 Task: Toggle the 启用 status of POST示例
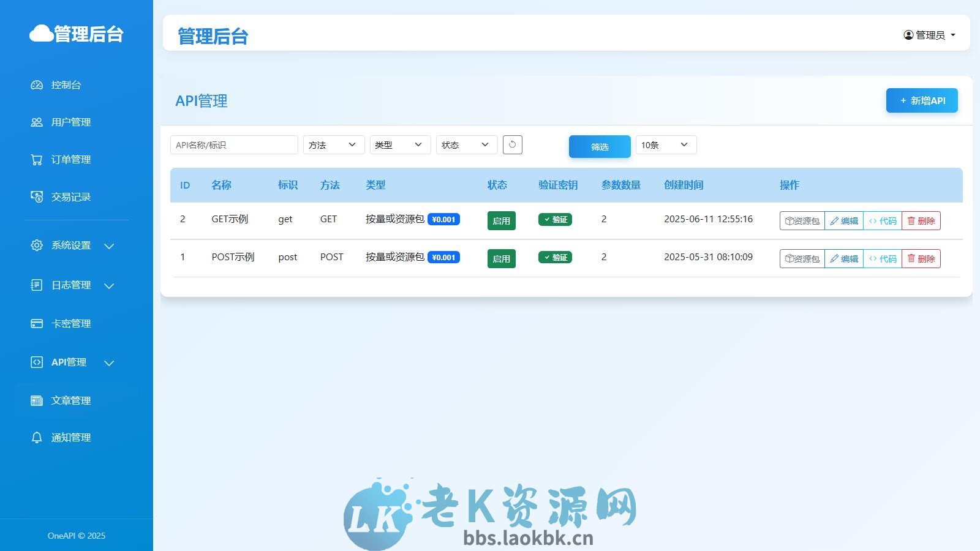pyautogui.click(x=501, y=258)
